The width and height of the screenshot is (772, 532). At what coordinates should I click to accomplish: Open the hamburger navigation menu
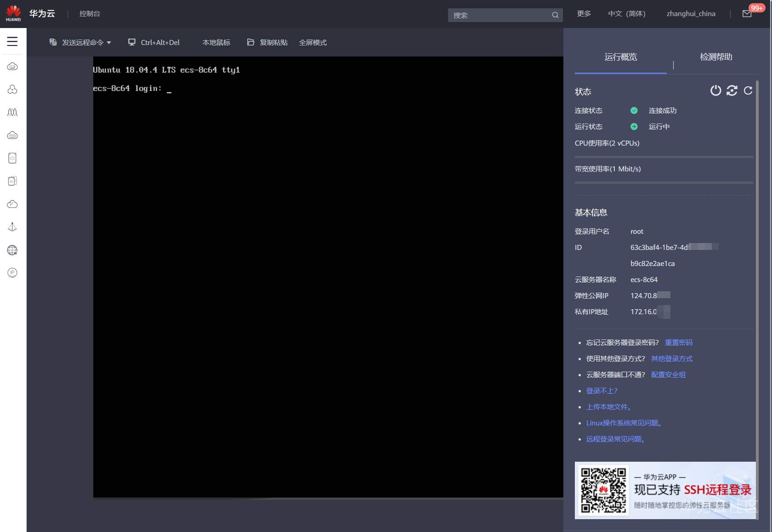[x=12, y=41]
